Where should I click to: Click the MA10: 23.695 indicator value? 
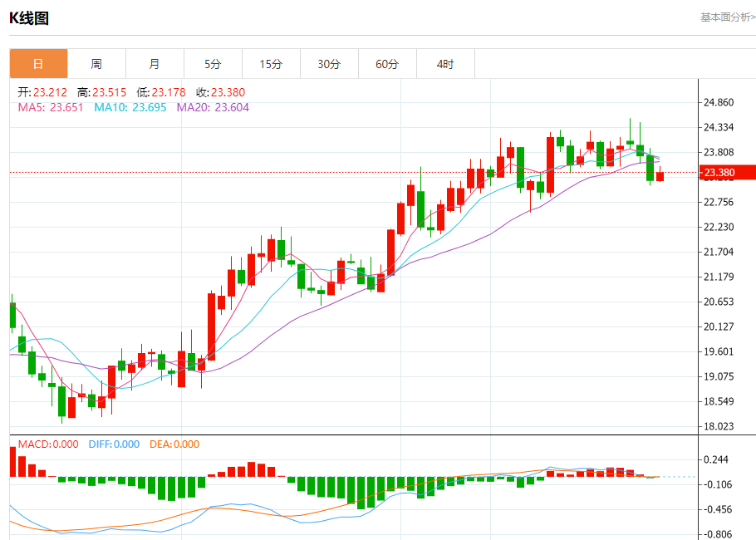(x=130, y=107)
